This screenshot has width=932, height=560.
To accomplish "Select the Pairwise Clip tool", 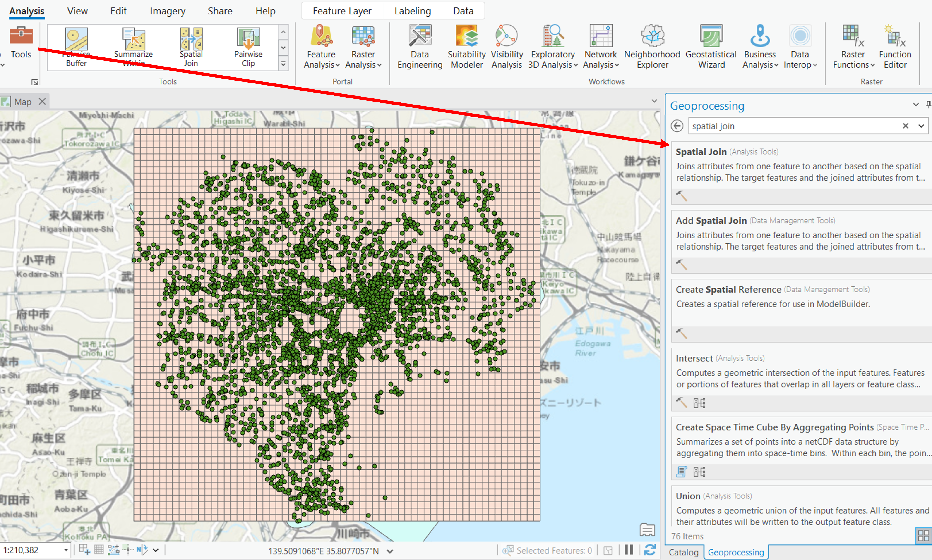I will [248, 47].
